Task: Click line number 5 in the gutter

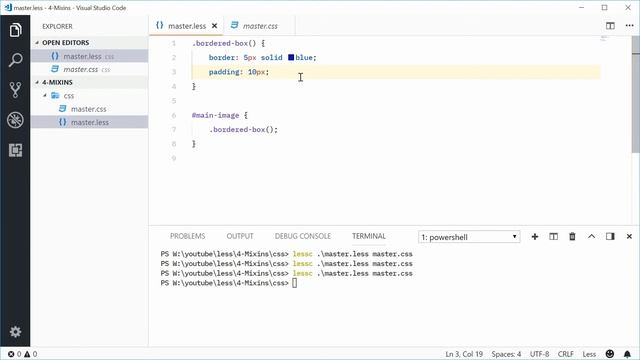Action: (x=174, y=101)
